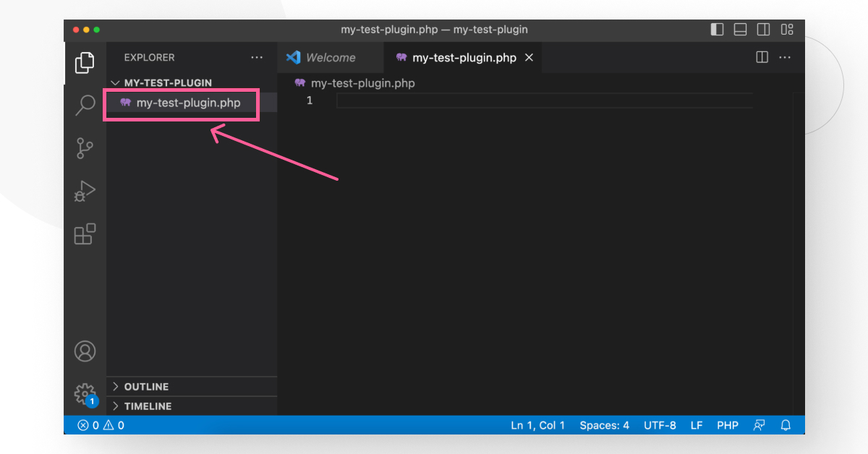This screenshot has height=454, width=868.
Task: Click the UTF-8 encoding in the status bar
Action: (660, 425)
